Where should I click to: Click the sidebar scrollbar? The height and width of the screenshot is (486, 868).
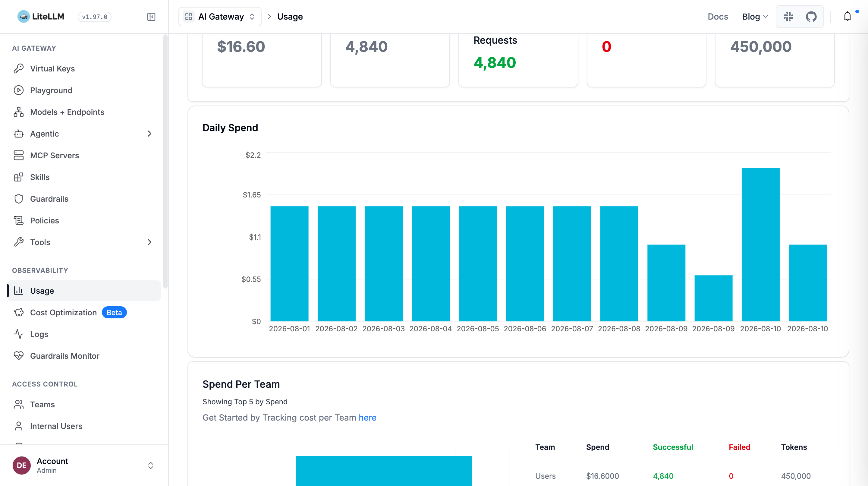(x=165, y=162)
